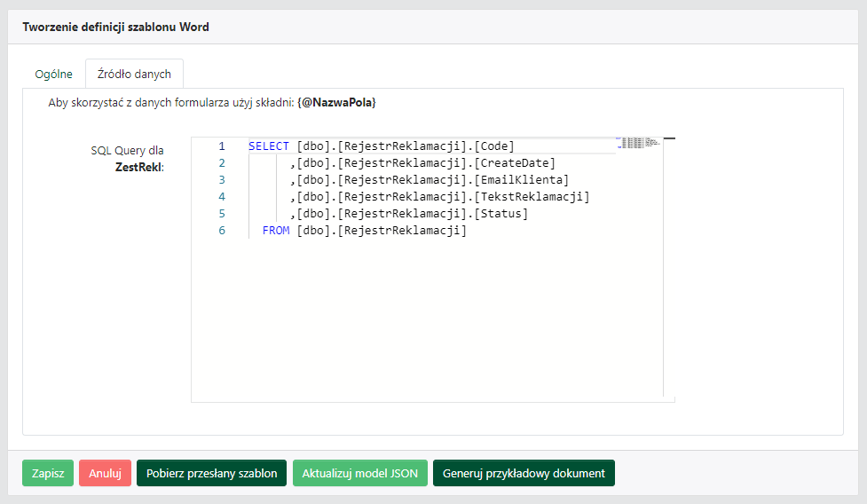
Task: Select the Źródło danych tab
Action: [x=134, y=74]
